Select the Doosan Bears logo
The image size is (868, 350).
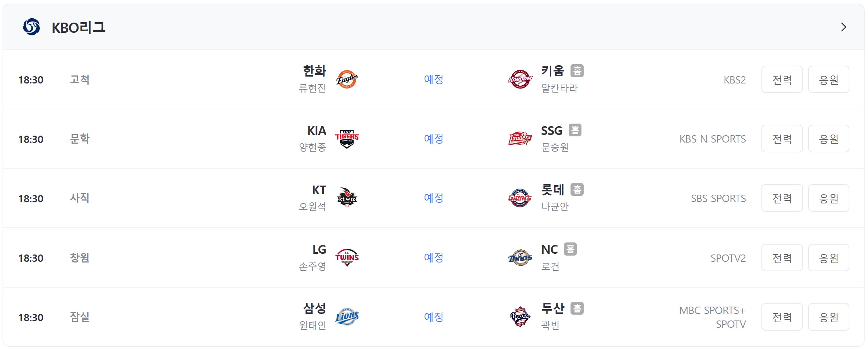click(520, 317)
